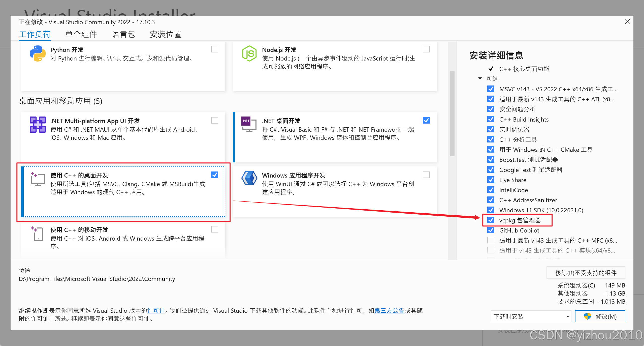Open the 语言包 tab
644x346 pixels.
[123, 34]
